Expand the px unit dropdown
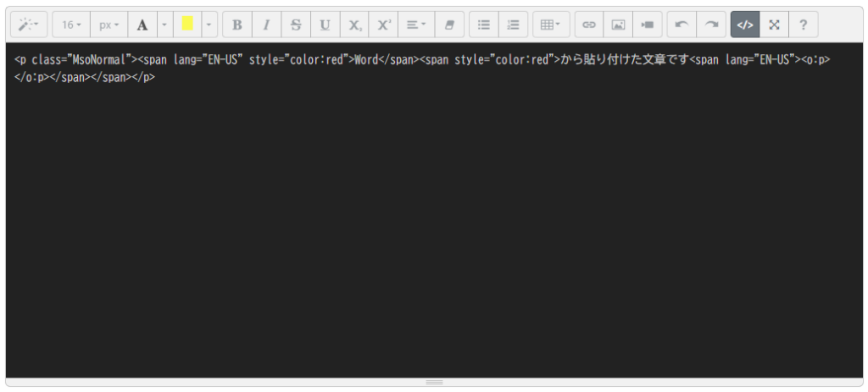The height and width of the screenshot is (392, 868). tap(108, 25)
